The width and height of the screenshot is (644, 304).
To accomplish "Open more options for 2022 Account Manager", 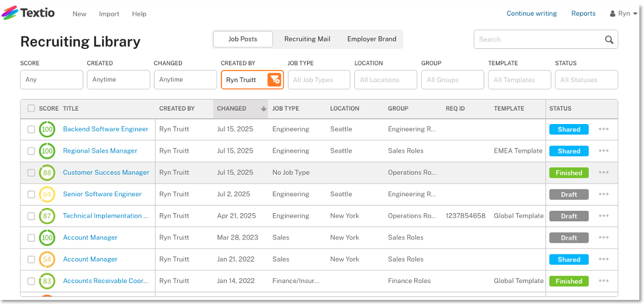I will point(603,259).
